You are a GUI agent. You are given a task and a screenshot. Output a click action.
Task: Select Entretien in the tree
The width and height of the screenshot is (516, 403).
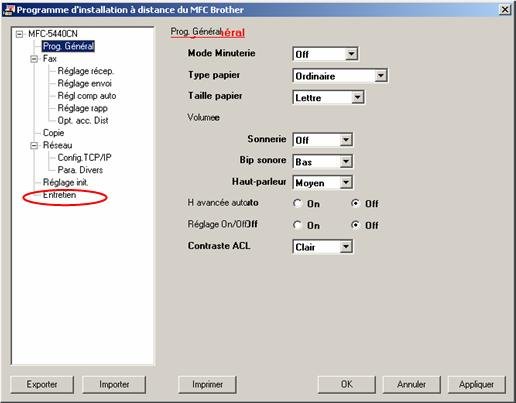59,195
